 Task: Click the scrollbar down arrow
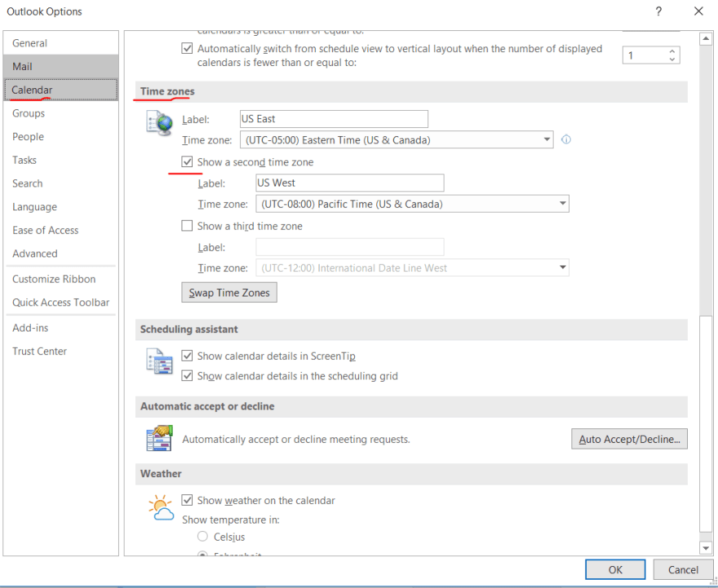706,547
